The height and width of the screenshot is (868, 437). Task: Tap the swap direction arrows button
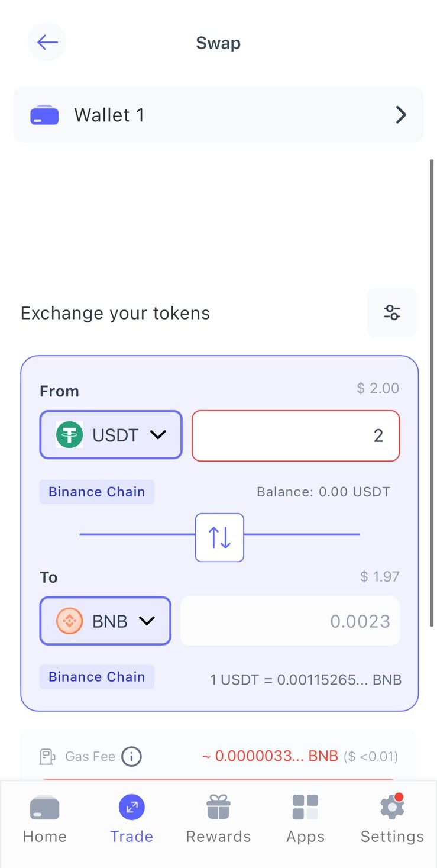(219, 537)
